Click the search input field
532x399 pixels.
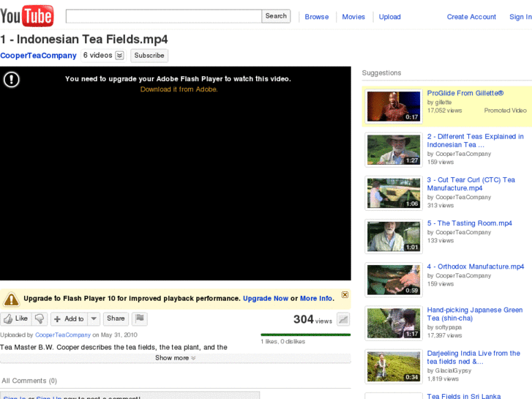coord(163,16)
